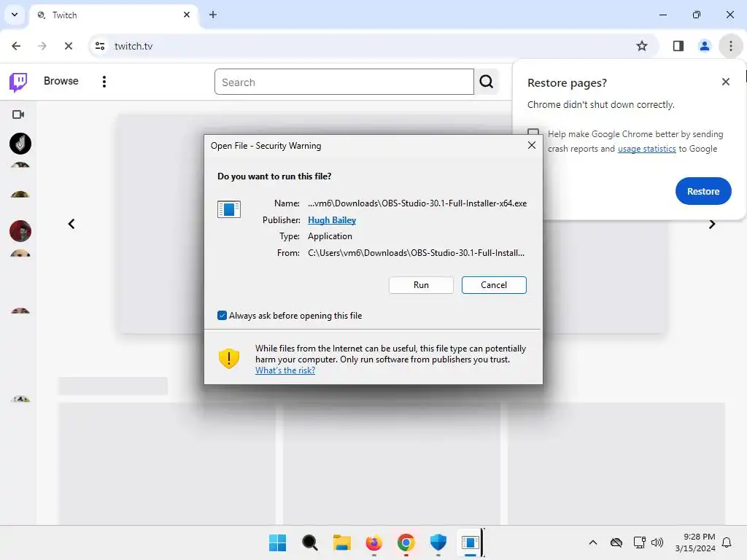
Task: Open Windows taskbar search
Action: point(309,542)
